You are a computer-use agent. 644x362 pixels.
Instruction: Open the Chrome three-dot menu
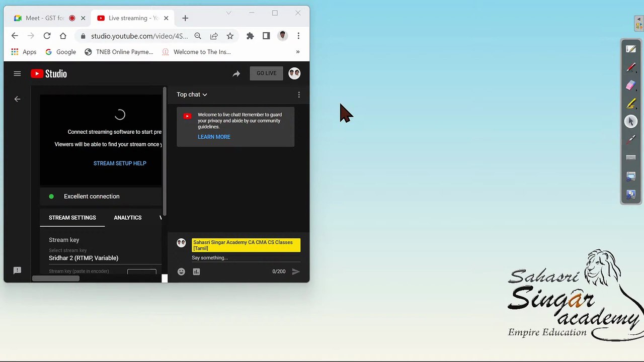298,36
